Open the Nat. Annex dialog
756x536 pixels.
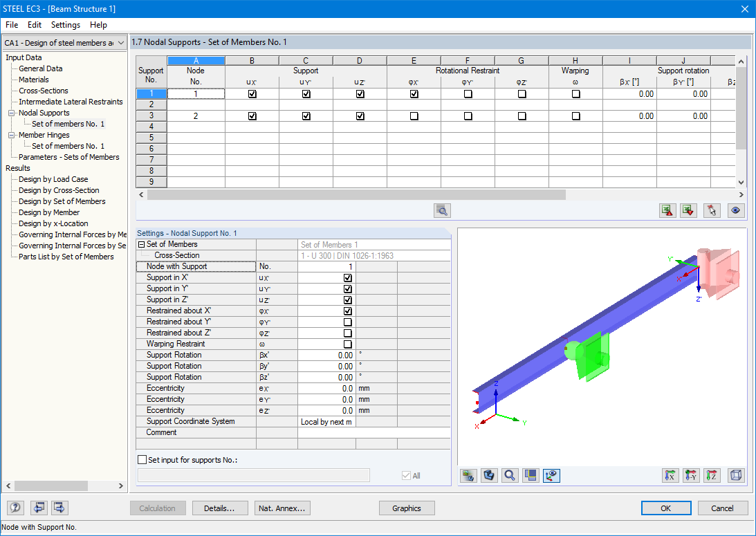282,508
